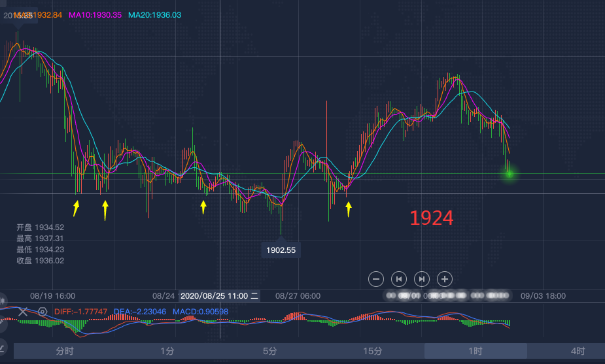Click the zoom in plus button

click(445, 279)
